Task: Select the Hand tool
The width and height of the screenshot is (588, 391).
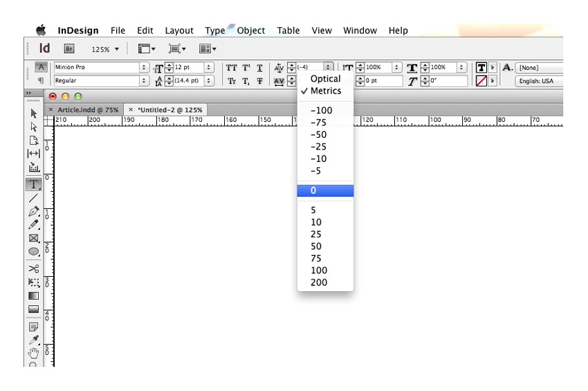Action: (x=33, y=353)
